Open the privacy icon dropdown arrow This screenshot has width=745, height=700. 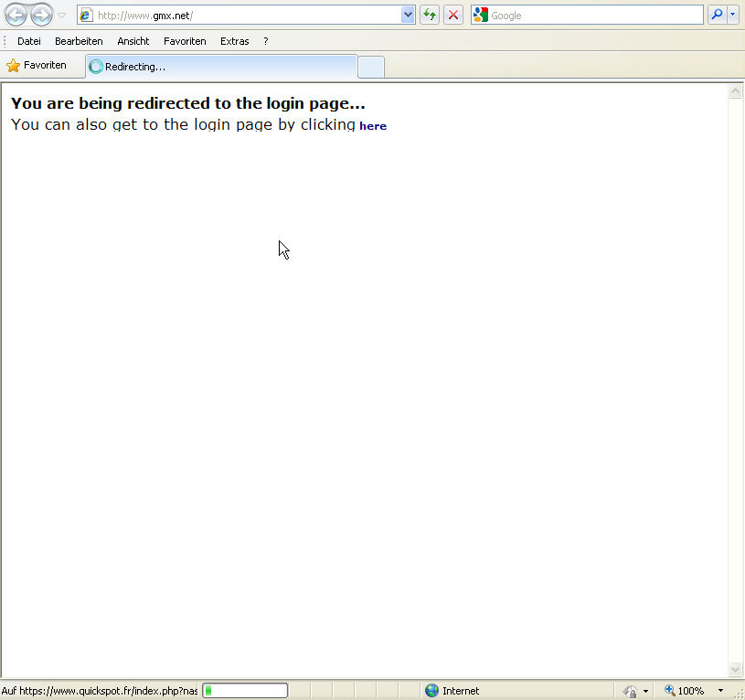[645, 691]
